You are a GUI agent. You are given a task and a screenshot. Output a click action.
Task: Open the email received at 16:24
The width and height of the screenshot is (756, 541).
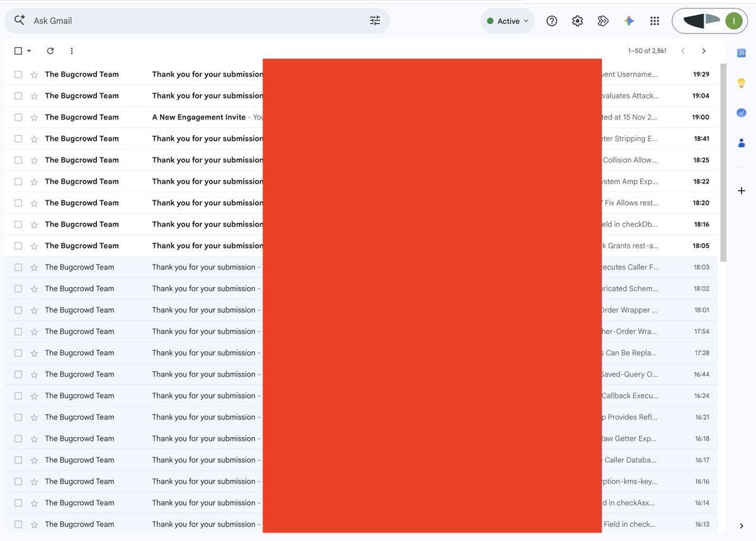360,396
